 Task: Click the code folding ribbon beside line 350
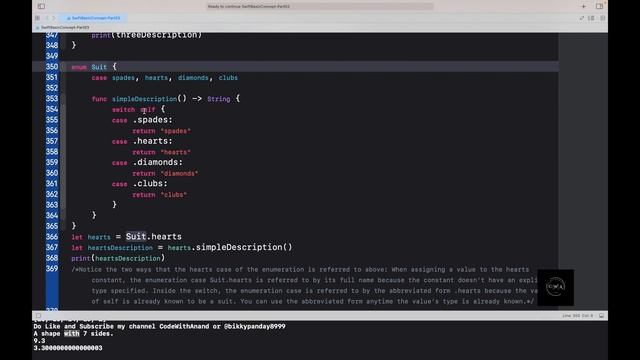63,67
